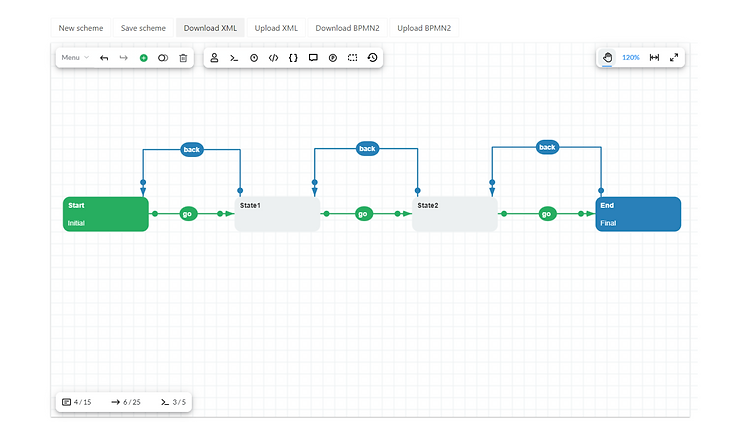The width and height of the screenshot is (740, 422).
Task: Click the activities icon in status bar
Action: (67, 402)
